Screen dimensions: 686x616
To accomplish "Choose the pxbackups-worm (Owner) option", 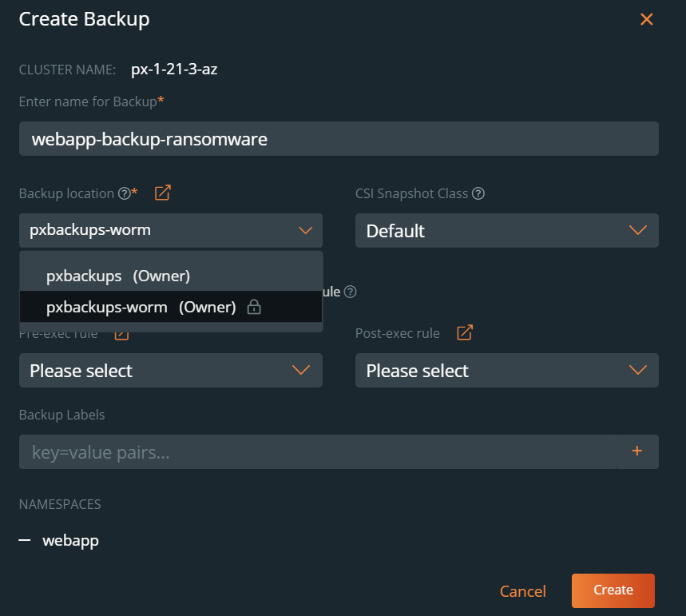I will click(141, 307).
